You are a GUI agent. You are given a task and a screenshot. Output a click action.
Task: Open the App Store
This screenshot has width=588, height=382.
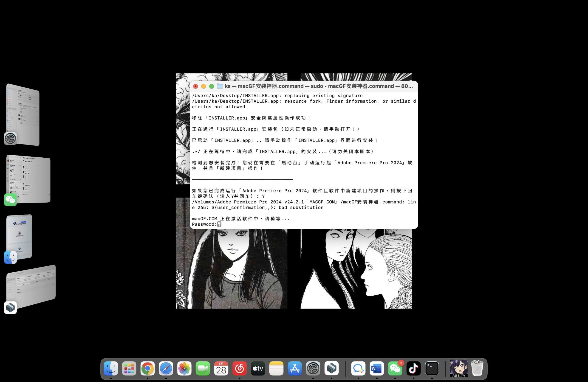294,369
